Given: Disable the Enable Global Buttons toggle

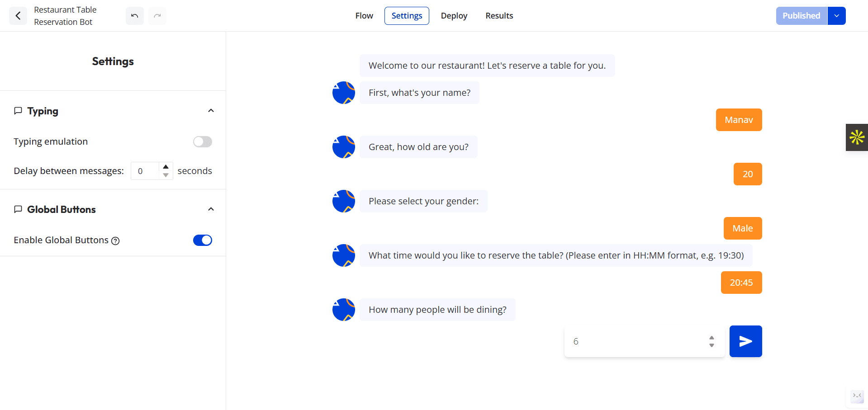Looking at the screenshot, I should click(x=202, y=240).
